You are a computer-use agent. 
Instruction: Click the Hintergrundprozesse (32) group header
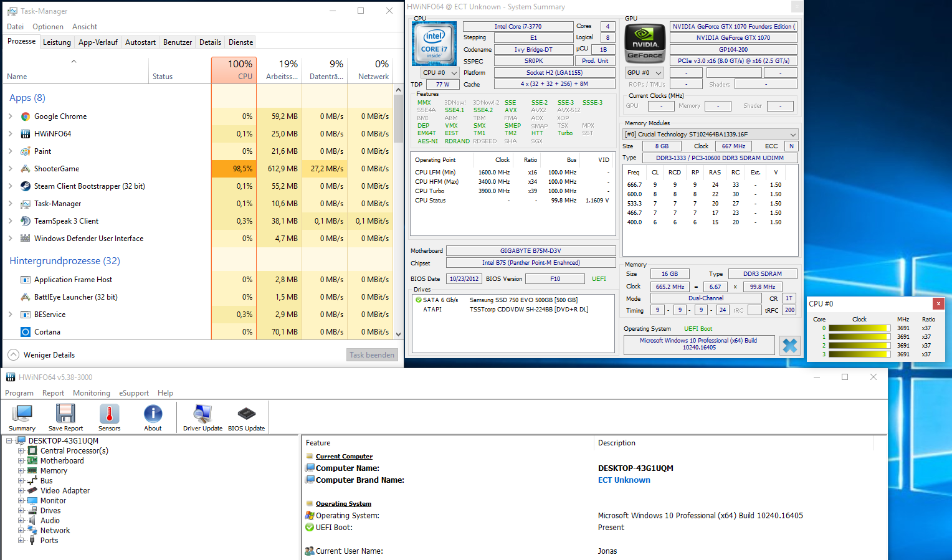click(65, 261)
